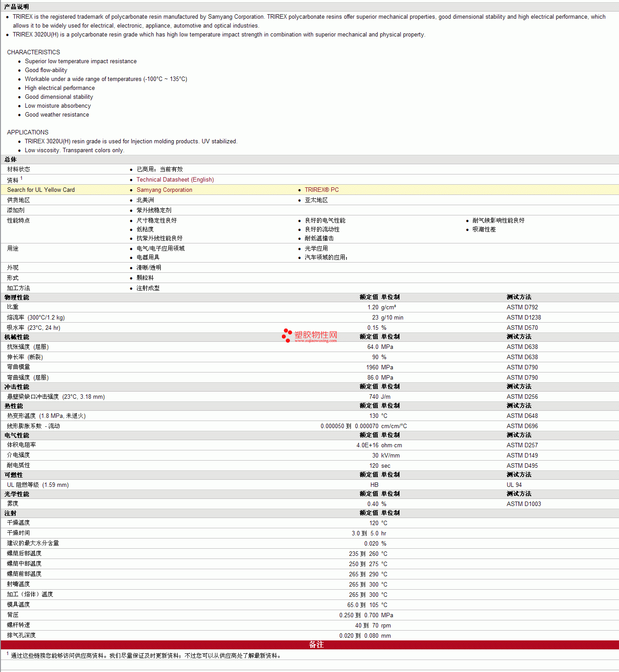Image resolution: width=619 pixels, height=672 pixels.
Task: Select the '注射成型' processing method entry
Action: pos(148,288)
